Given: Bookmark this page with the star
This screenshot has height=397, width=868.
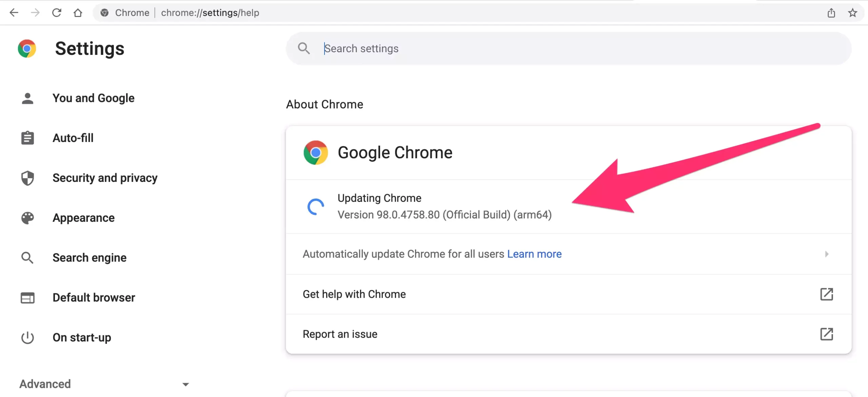Looking at the screenshot, I should pos(852,13).
